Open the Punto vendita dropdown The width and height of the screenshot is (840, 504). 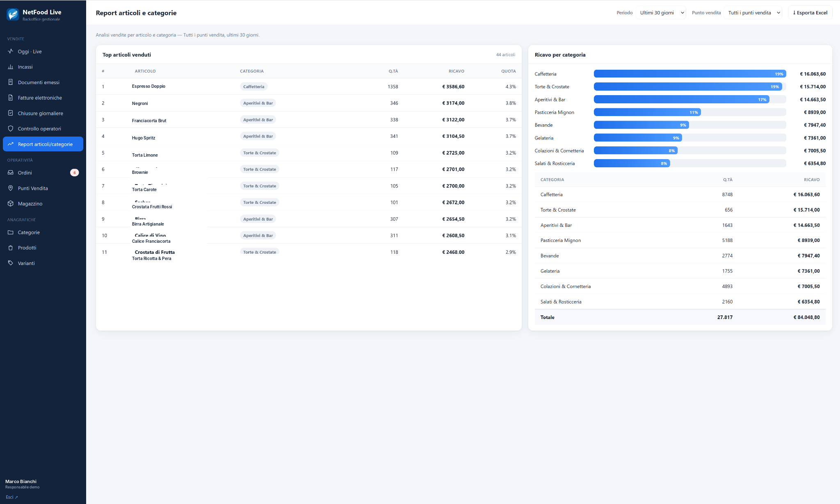[x=753, y=13]
